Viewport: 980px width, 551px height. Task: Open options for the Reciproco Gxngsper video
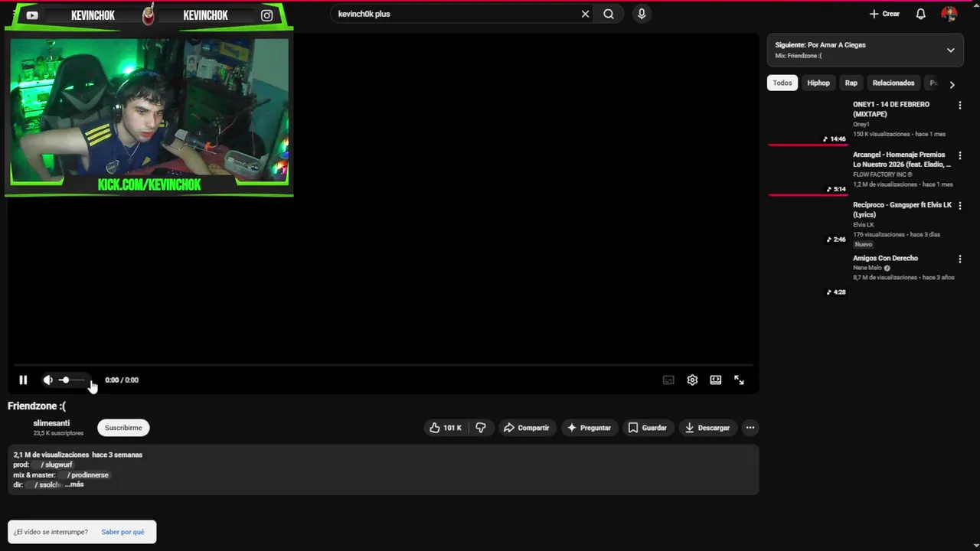[960, 206]
